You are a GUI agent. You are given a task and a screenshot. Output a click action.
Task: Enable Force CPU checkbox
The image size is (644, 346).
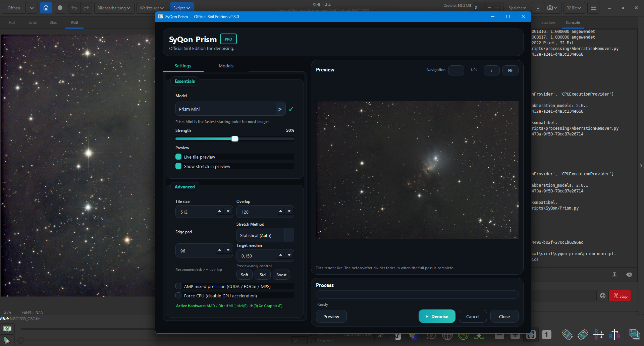tap(178, 295)
